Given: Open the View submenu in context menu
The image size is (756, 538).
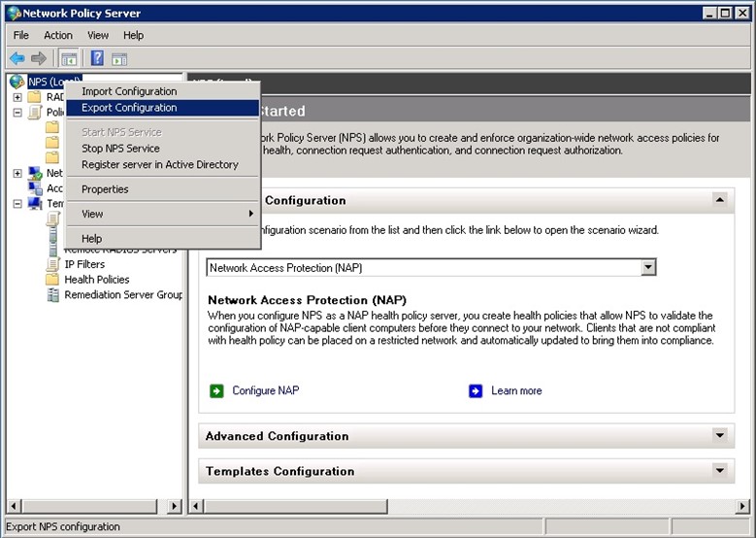Looking at the screenshot, I should (163, 214).
